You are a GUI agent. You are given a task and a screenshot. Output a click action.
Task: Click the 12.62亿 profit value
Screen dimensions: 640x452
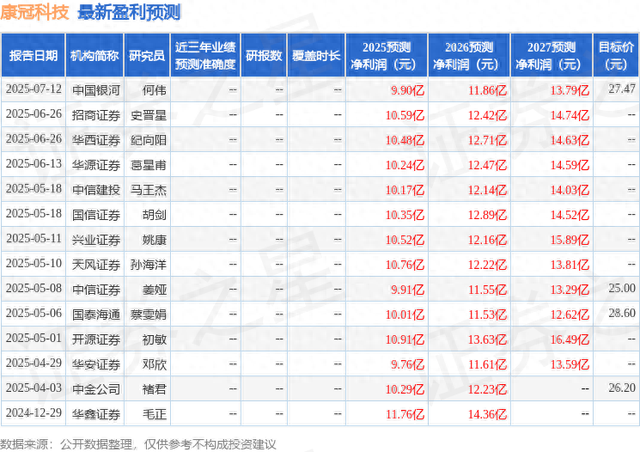570,315
